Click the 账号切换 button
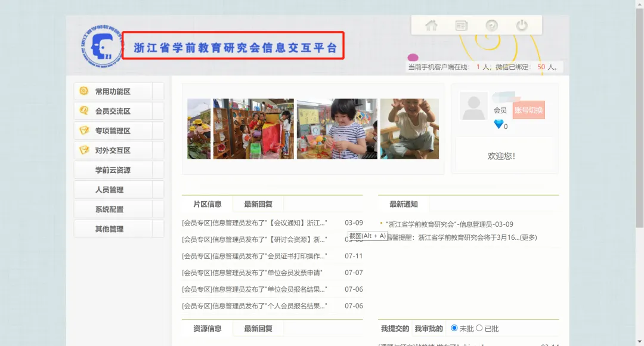 [529, 110]
